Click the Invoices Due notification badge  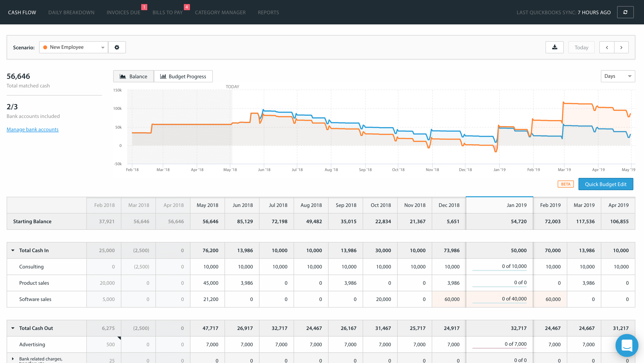click(144, 7)
